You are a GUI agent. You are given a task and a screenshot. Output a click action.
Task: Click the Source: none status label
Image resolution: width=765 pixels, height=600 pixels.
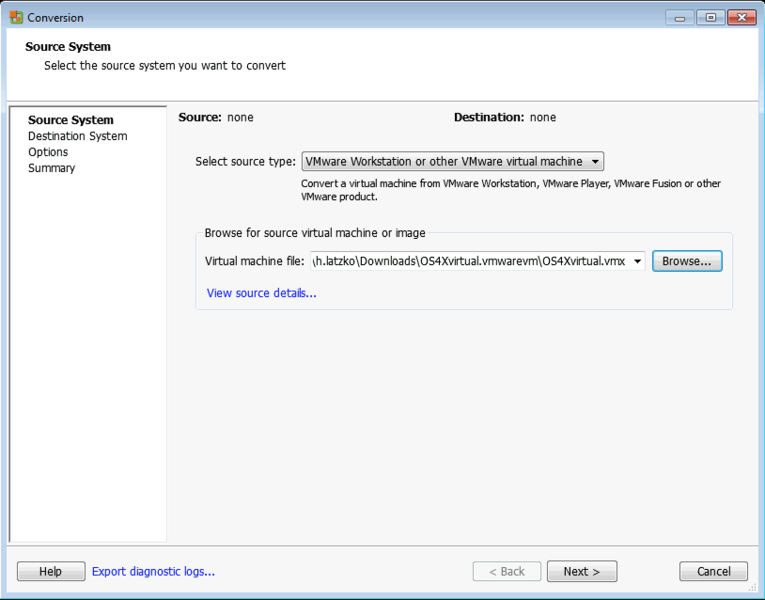click(x=216, y=117)
